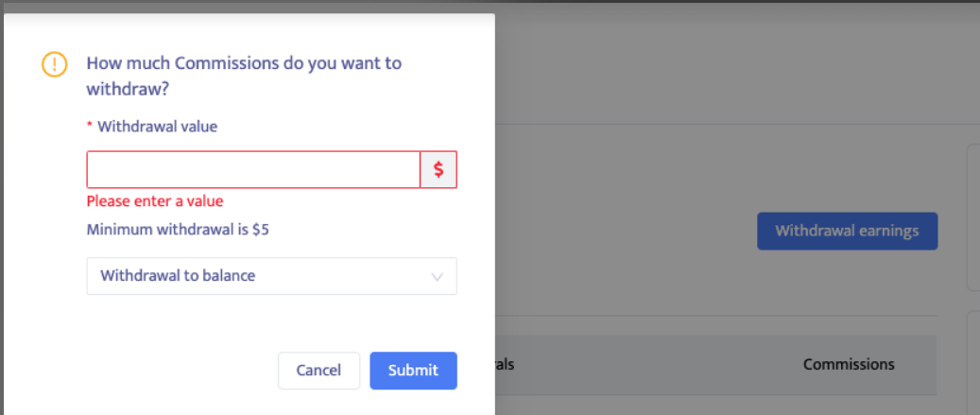Viewport: 980px width, 415px height.
Task: Click the "Withdrawal earnings" button
Action: pos(847,231)
